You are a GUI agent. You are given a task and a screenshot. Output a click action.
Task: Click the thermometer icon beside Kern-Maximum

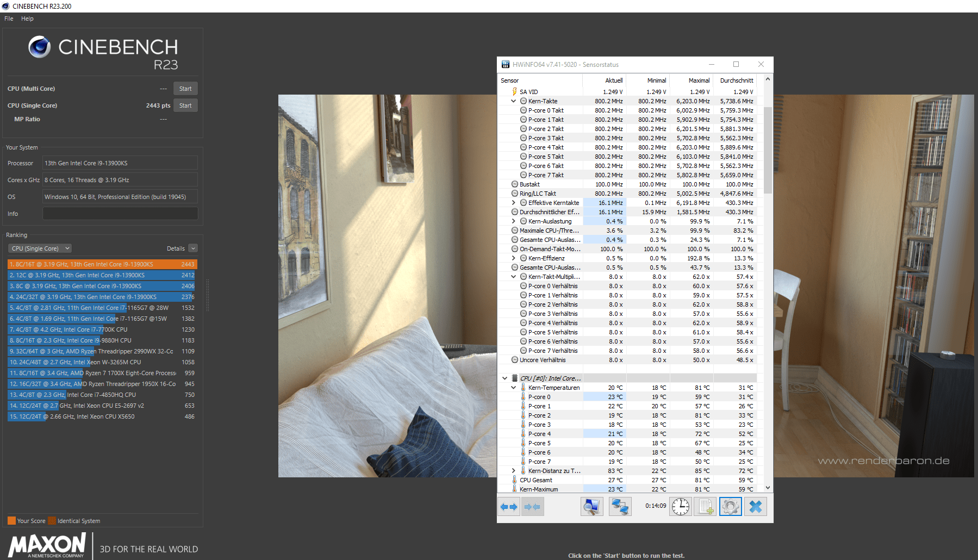click(x=514, y=489)
